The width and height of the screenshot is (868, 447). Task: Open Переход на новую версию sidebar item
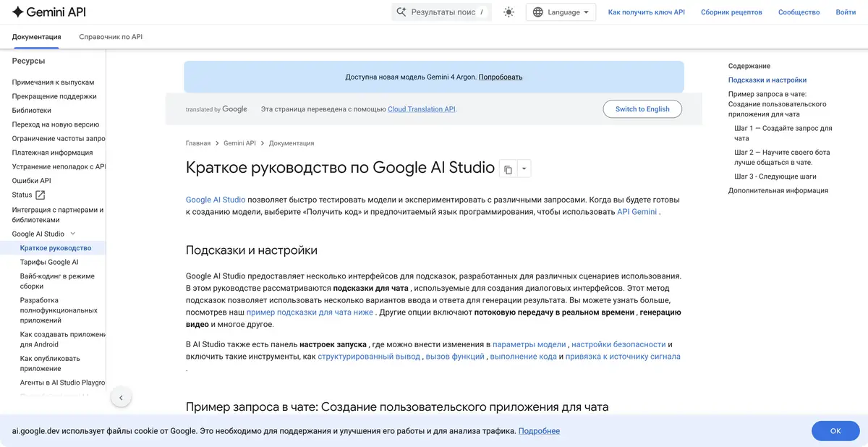(x=56, y=124)
